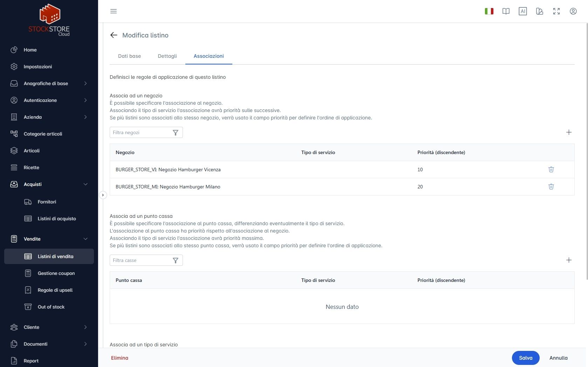Open the user profile icon
This screenshot has height=367, width=588.
click(573, 11)
